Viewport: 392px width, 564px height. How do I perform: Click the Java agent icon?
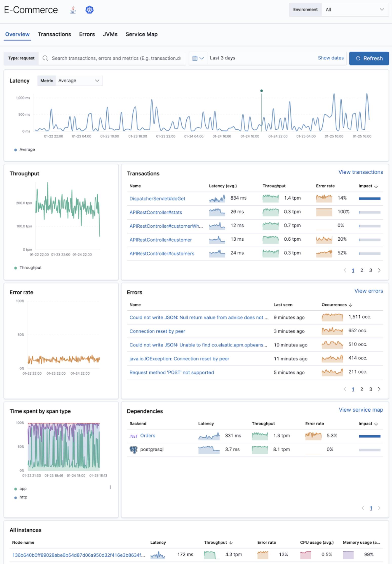click(73, 10)
